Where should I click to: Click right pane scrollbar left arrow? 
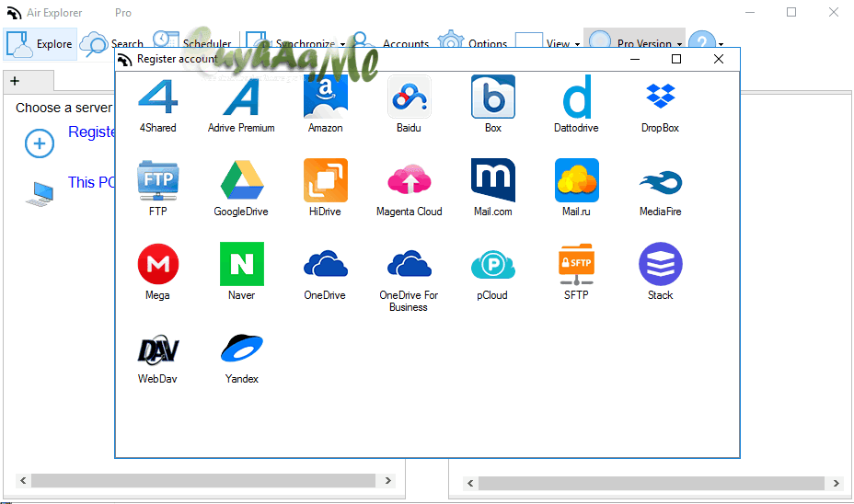(470, 483)
